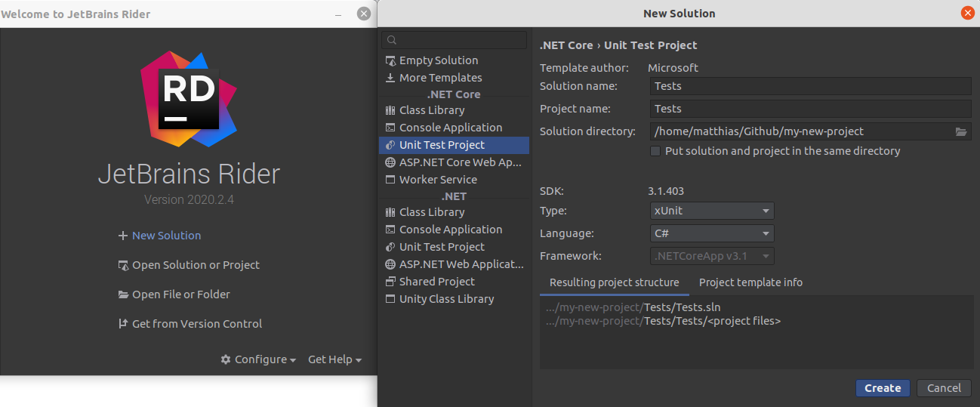The height and width of the screenshot is (407, 980).
Task: Click the SDK version 3.1.403 text
Action: coord(666,192)
